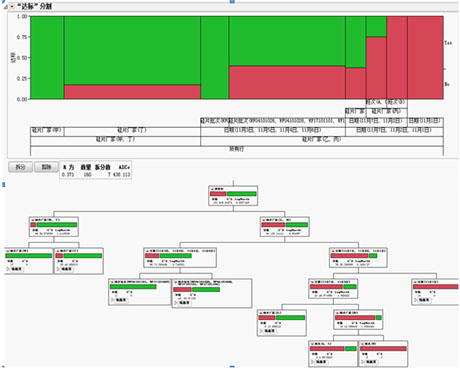Click the green bar in the root node
This screenshot has height=369, width=460.
tap(241, 194)
